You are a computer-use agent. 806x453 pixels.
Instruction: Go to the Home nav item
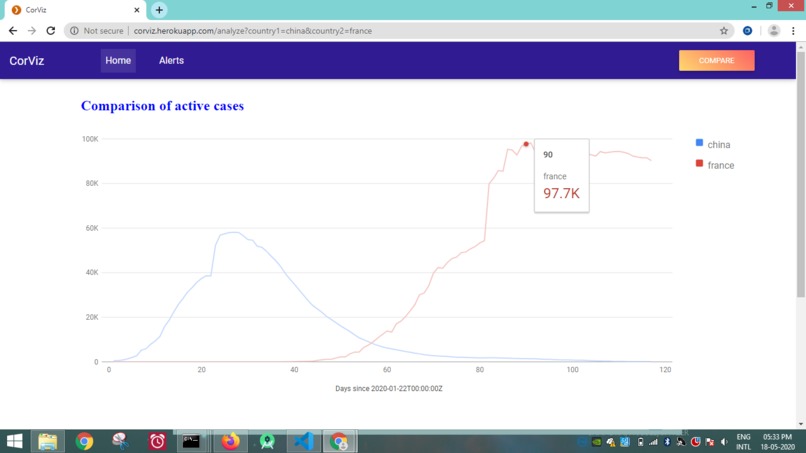(x=118, y=61)
